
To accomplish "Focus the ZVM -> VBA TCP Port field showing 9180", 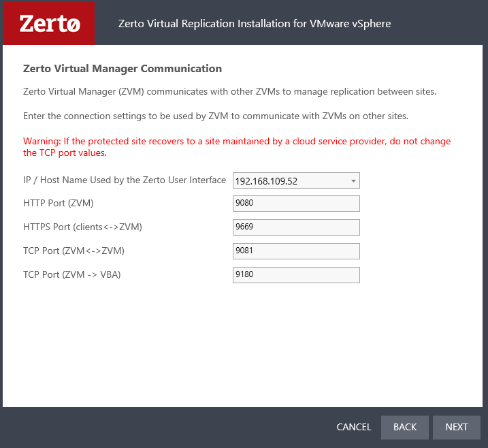I will (295, 275).
